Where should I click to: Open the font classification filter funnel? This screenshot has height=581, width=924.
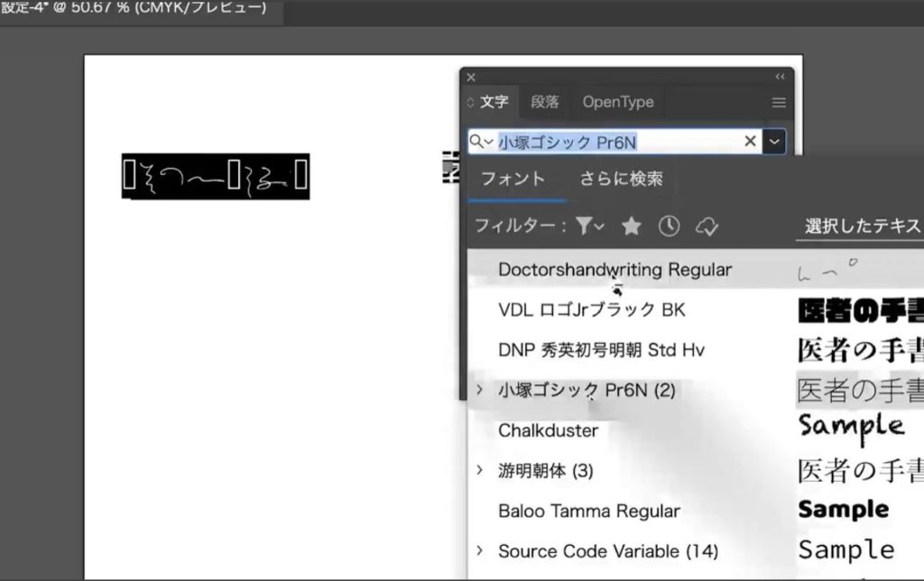588,226
